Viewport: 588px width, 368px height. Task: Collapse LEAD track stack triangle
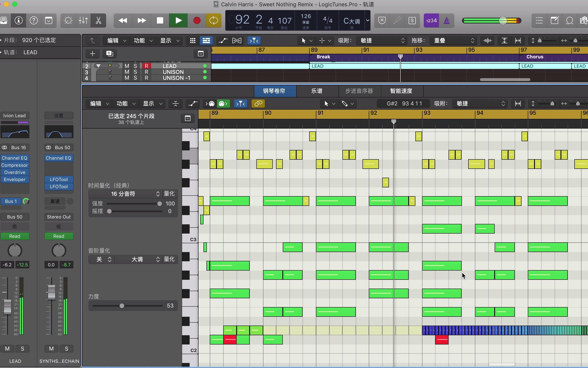[x=98, y=66]
